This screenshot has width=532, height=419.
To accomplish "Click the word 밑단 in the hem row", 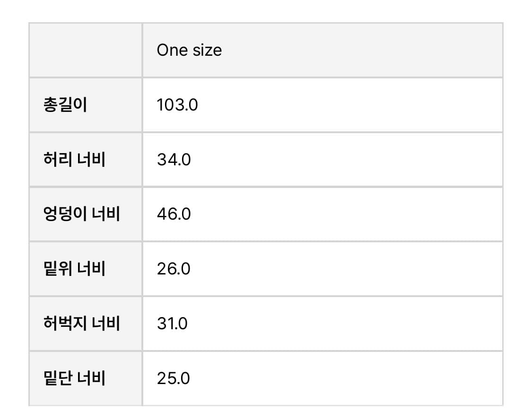I will pyautogui.click(x=57, y=378).
